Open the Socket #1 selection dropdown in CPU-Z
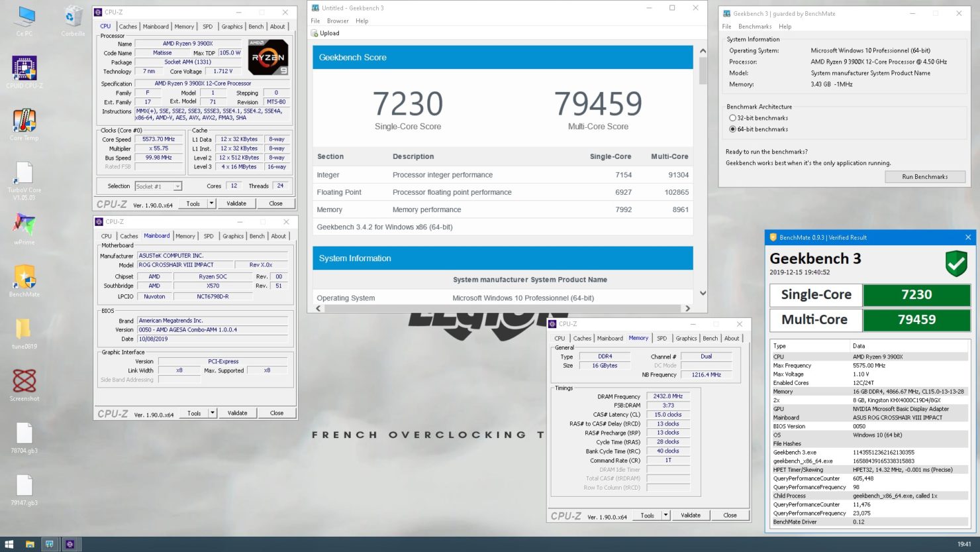 (176, 186)
